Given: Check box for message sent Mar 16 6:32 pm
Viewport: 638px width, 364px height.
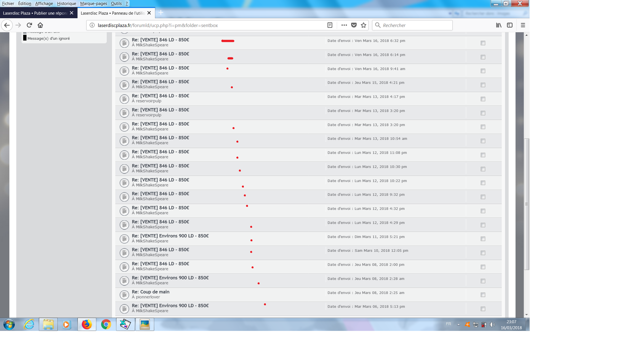Looking at the screenshot, I should point(483,43).
